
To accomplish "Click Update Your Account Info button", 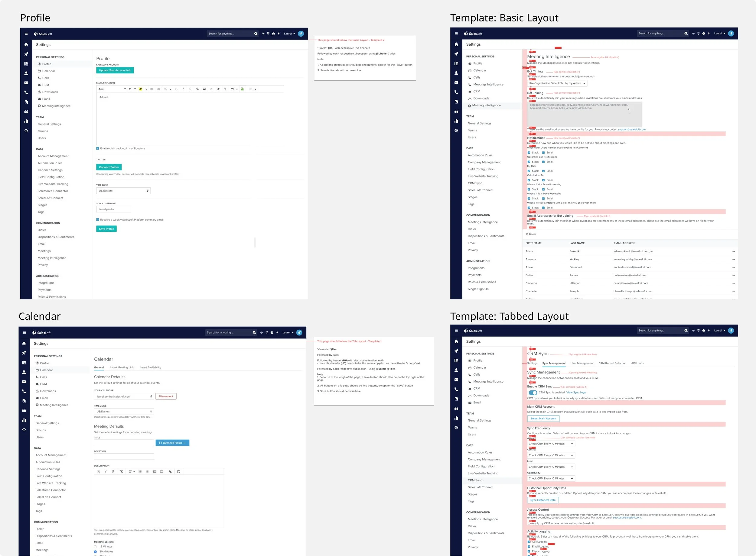I will point(115,70).
